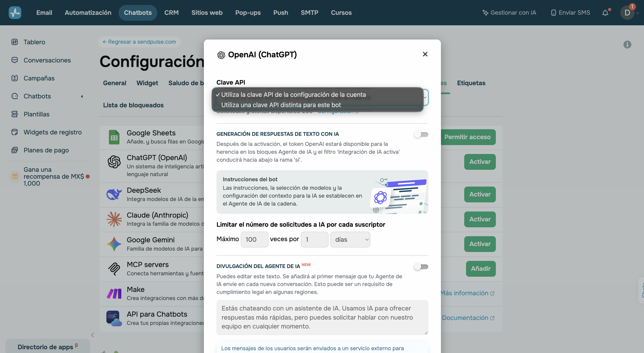Open the Tablero sidebar icon
The image size is (644, 353).
(15, 42)
